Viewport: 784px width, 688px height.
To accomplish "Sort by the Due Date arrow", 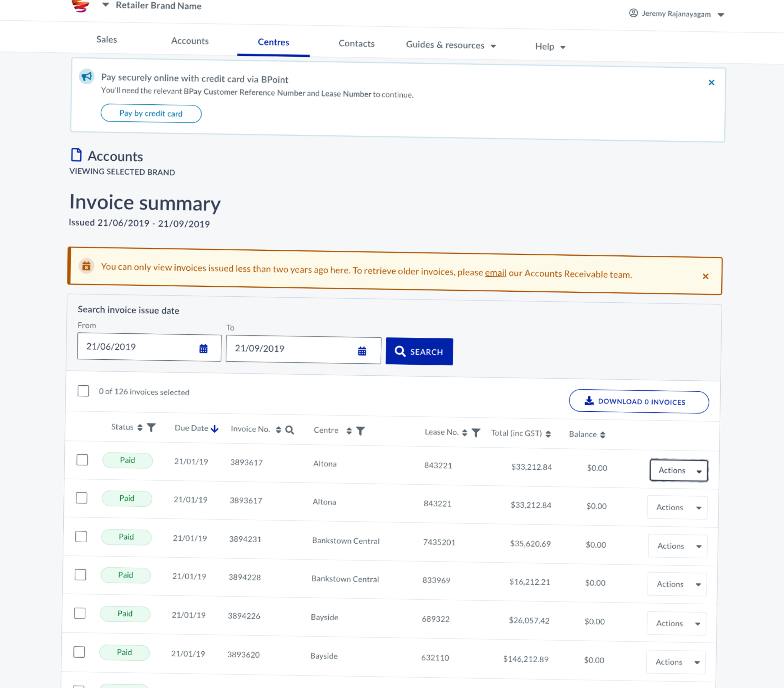I will coord(215,429).
